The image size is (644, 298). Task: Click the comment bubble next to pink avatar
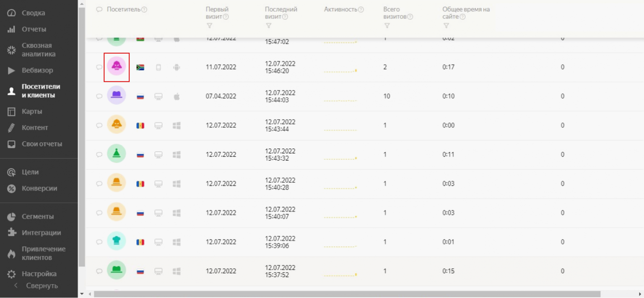click(99, 67)
